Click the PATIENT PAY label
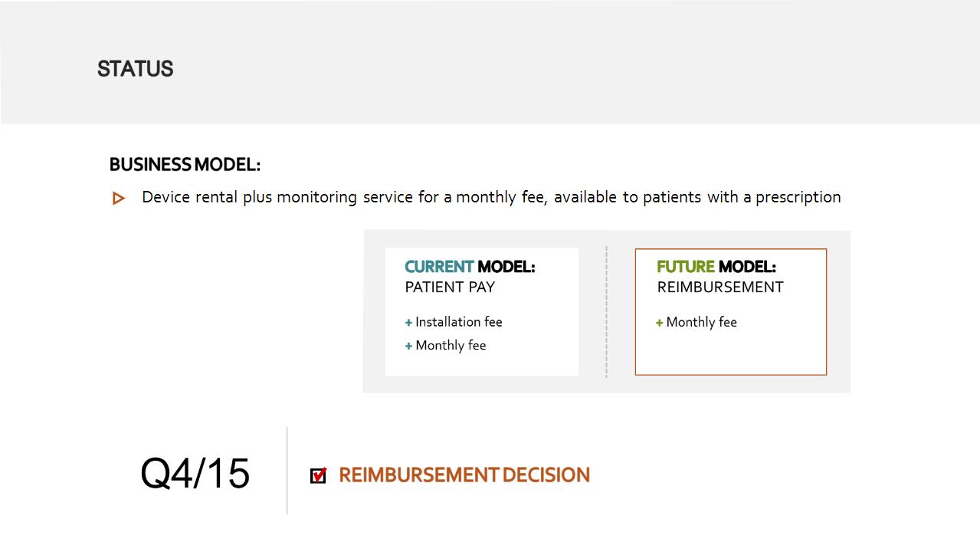980x552 pixels. [450, 287]
